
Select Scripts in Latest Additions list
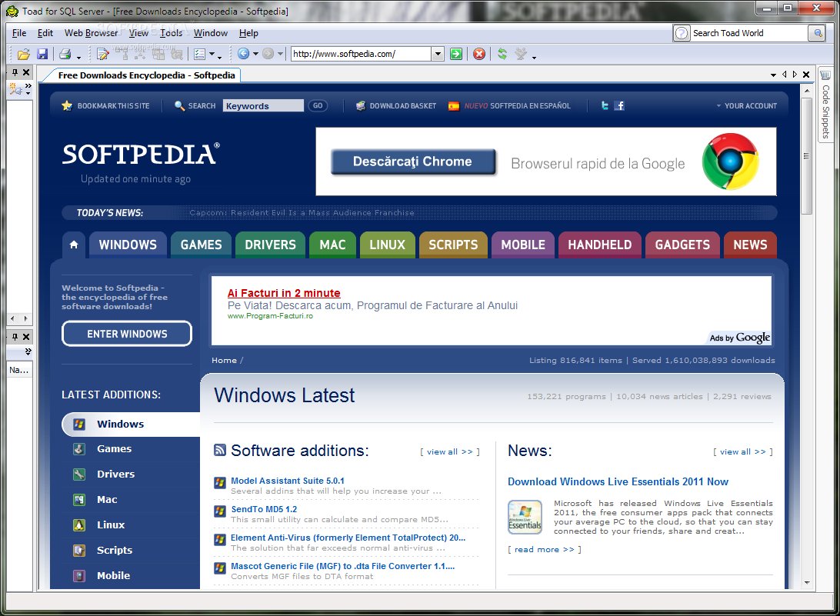(x=115, y=550)
